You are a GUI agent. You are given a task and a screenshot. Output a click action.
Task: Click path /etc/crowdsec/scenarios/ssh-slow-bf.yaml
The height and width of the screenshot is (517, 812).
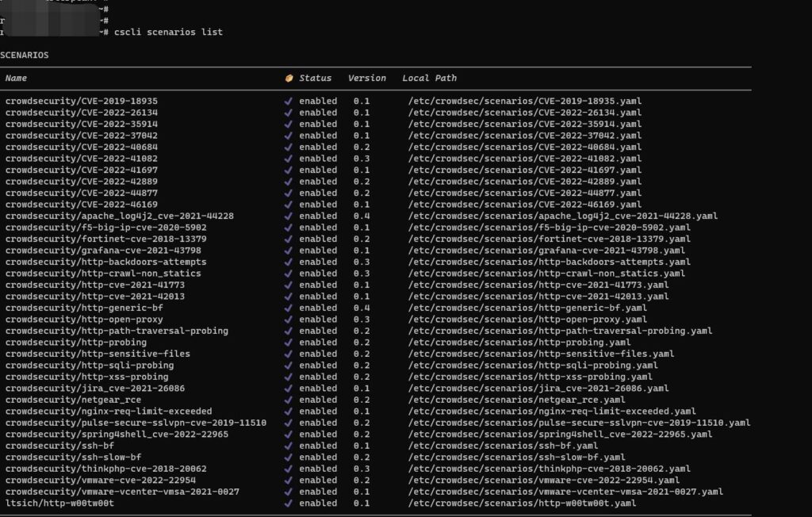pyautogui.click(x=517, y=457)
